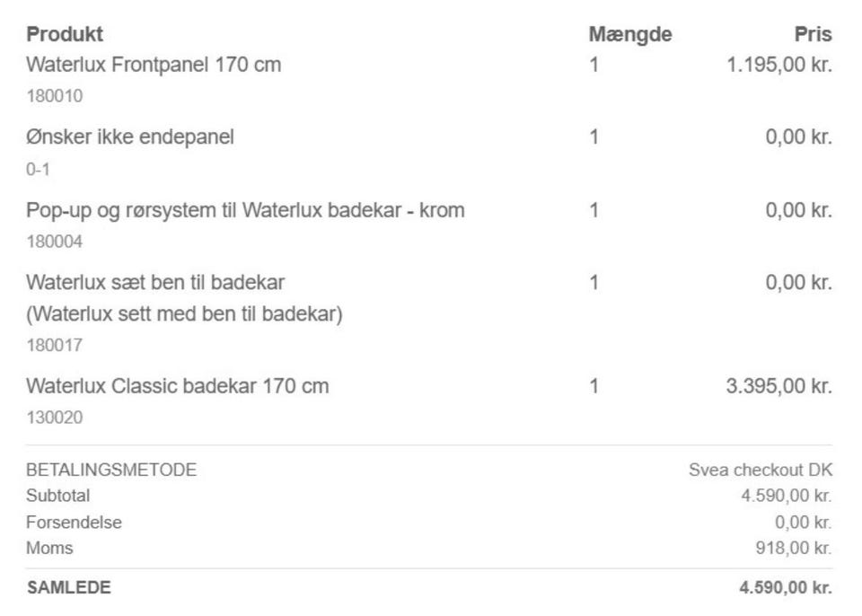Click the Waterlux Frontpanel 170 cm product name

pyautogui.click(x=154, y=65)
